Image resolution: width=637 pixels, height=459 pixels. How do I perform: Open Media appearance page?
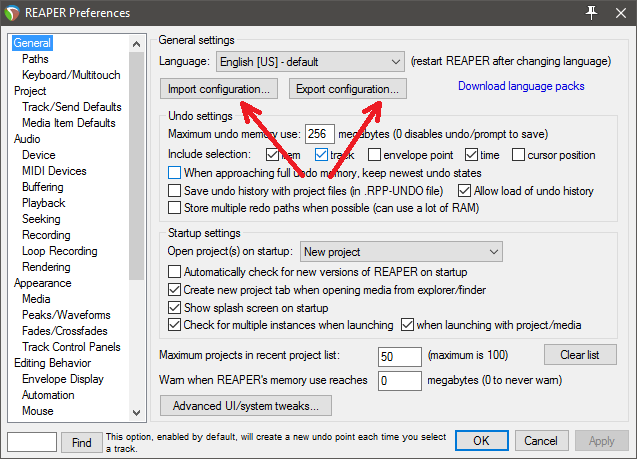(36, 299)
